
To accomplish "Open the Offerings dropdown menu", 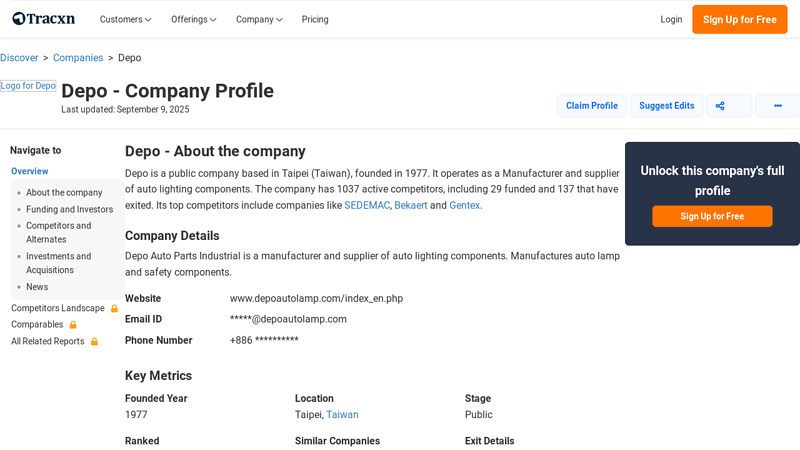I will point(193,19).
